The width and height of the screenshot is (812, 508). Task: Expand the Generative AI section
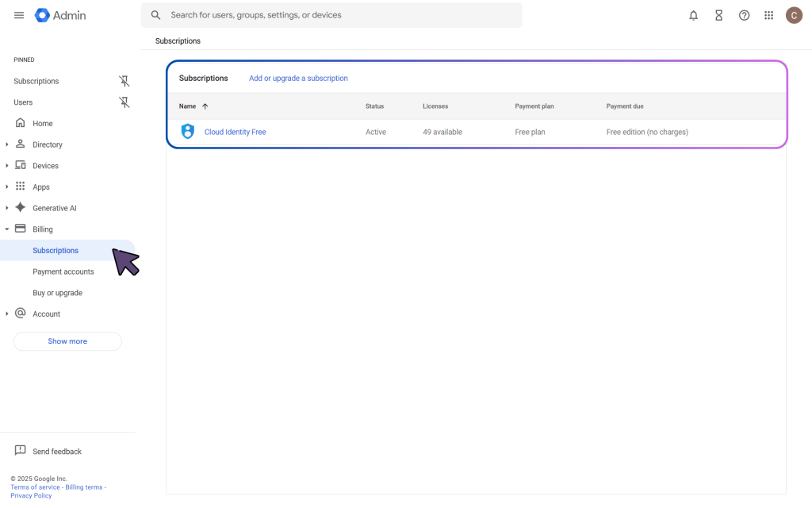[6, 209]
